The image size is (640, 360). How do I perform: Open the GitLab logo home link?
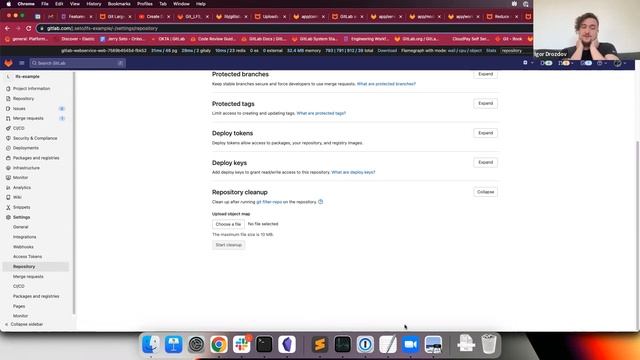click(8, 63)
